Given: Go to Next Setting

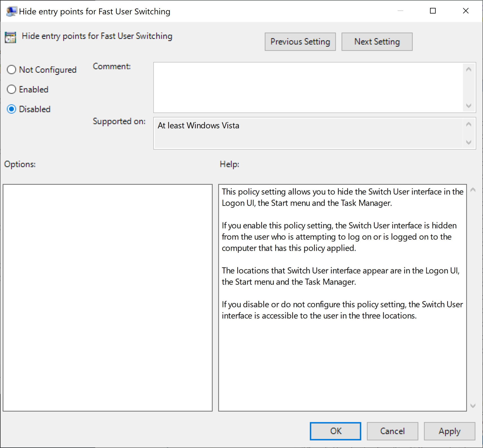Looking at the screenshot, I should click(377, 42).
